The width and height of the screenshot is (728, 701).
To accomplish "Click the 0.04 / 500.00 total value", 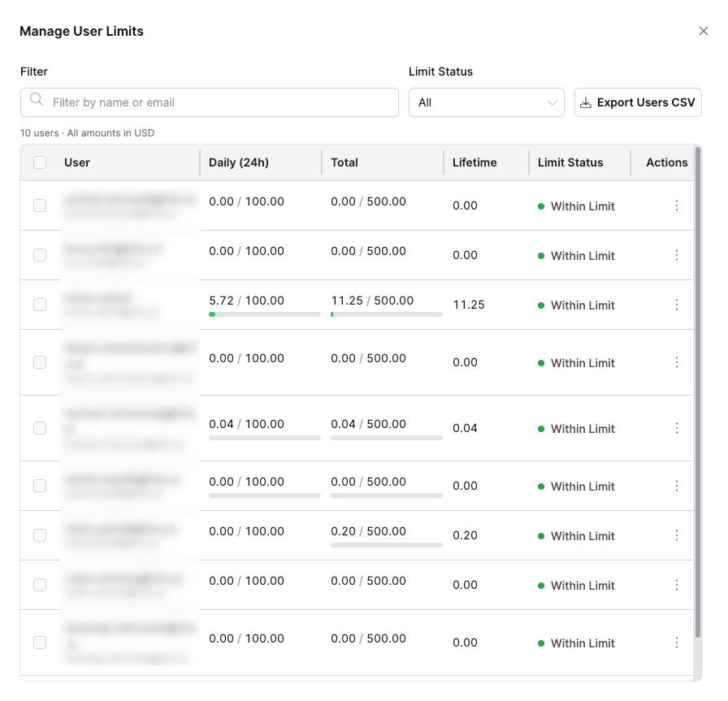I will [x=368, y=424].
